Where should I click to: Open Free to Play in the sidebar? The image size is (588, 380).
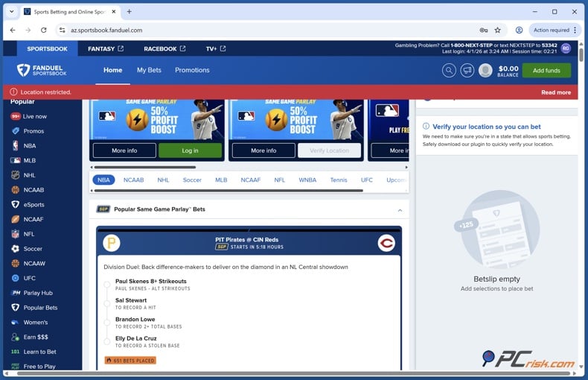point(33,366)
